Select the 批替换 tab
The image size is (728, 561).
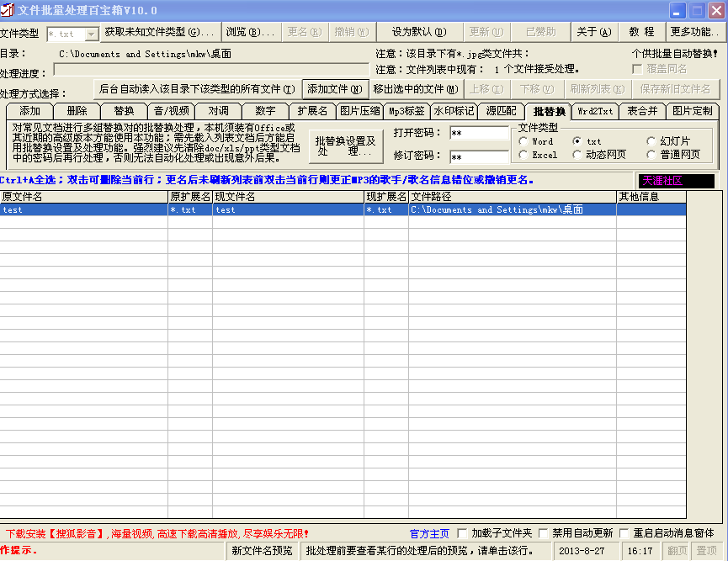[x=549, y=111]
